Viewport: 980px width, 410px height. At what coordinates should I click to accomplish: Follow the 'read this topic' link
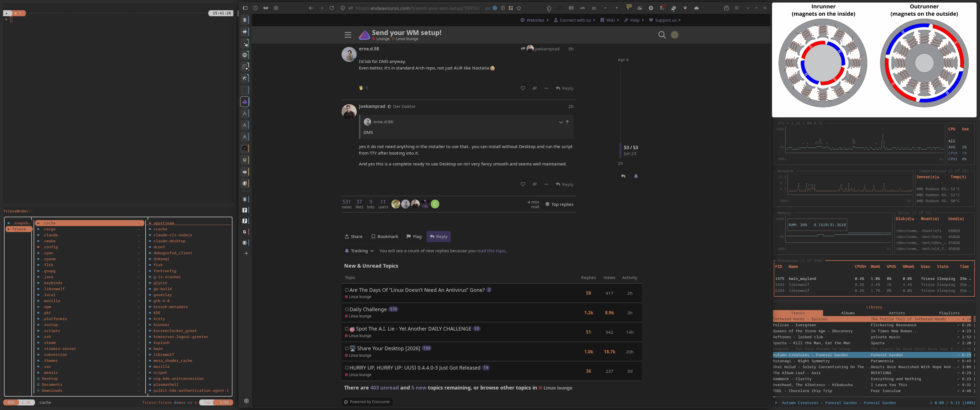point(491,251)
